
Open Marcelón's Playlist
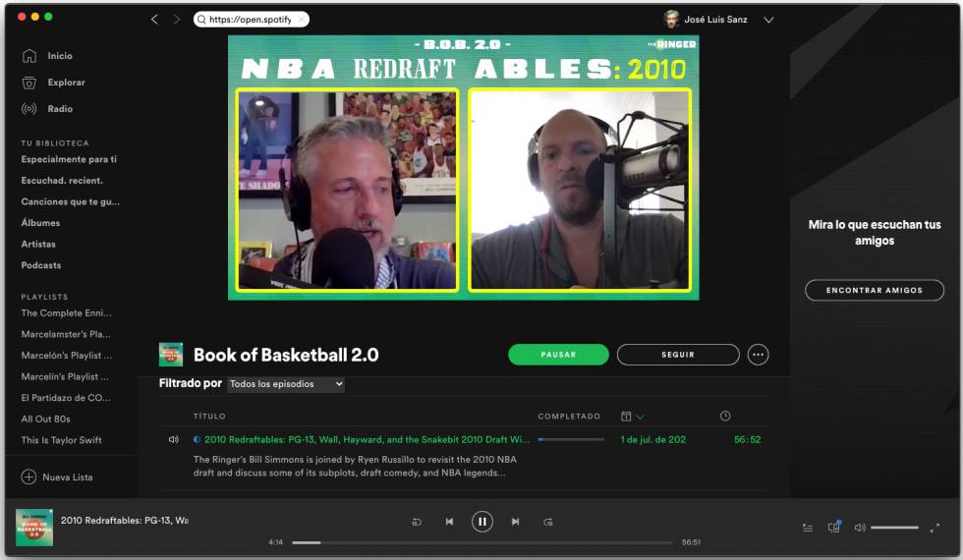coord(67,356)
